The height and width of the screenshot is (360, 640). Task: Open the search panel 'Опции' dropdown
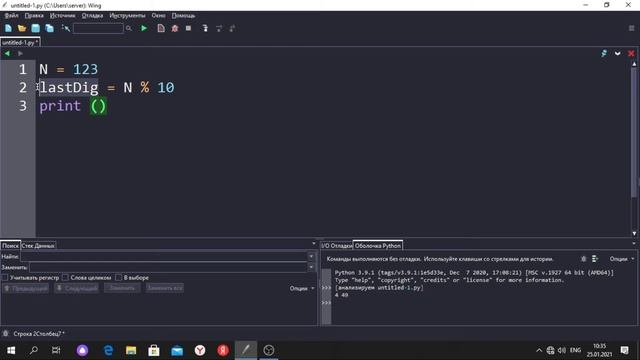[302, 288]
